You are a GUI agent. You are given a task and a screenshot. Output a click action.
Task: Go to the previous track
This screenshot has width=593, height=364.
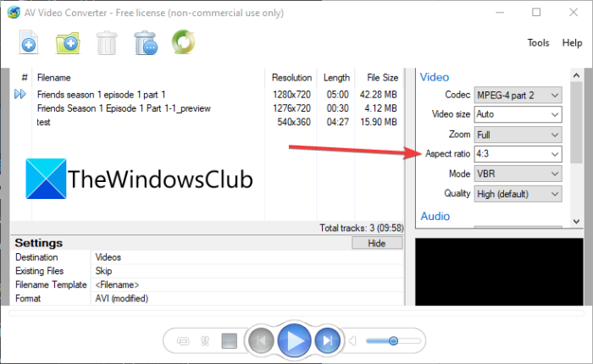click(x=261, y=340)
